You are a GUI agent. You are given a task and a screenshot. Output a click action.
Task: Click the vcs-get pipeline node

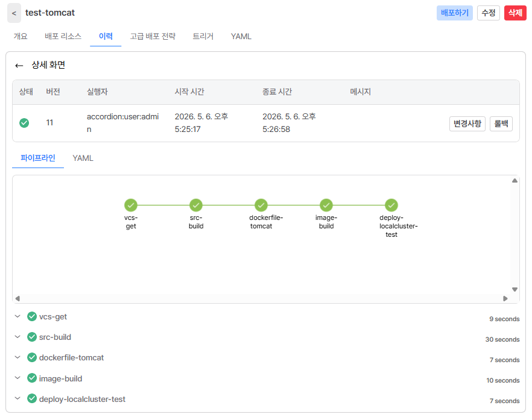131,205
